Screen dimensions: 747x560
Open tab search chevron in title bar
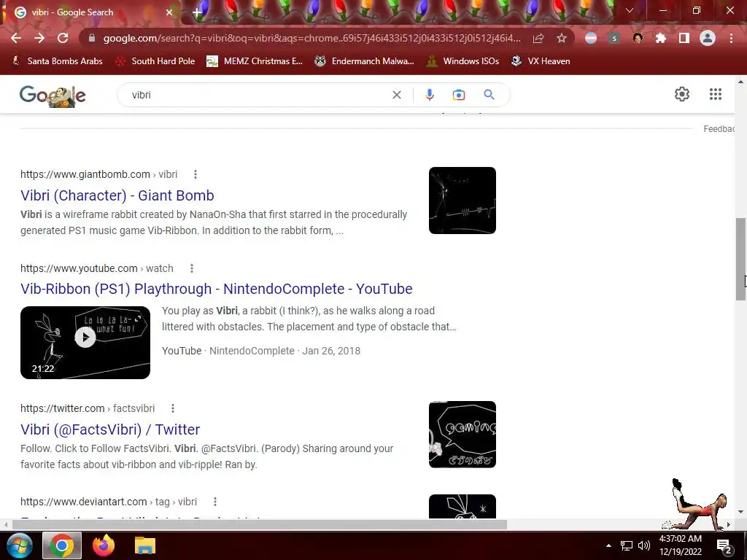630,10
